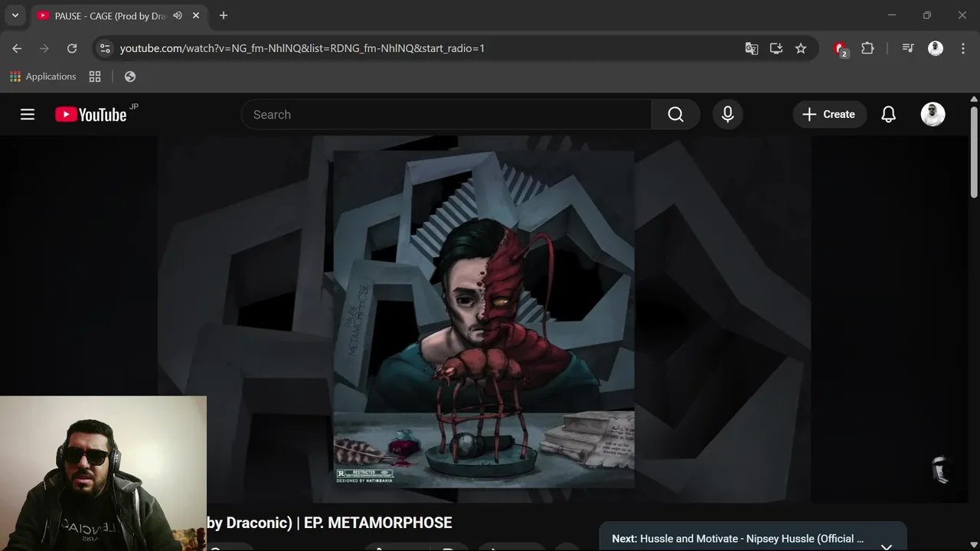Translate this page icon
The width and height of the screenshot is (980, 551).
(752, 48)
